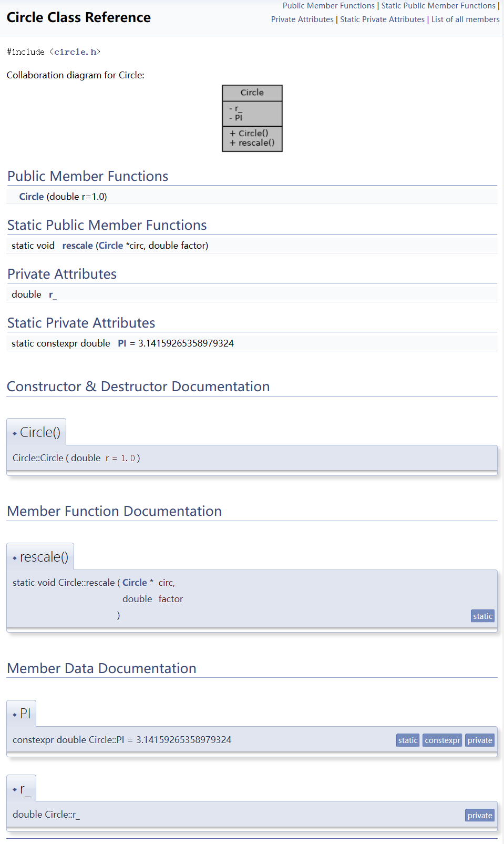Click the Circle constructor link in member table
Image resolution: width=504 pixels, height=844 pixels.
(32, 197)
